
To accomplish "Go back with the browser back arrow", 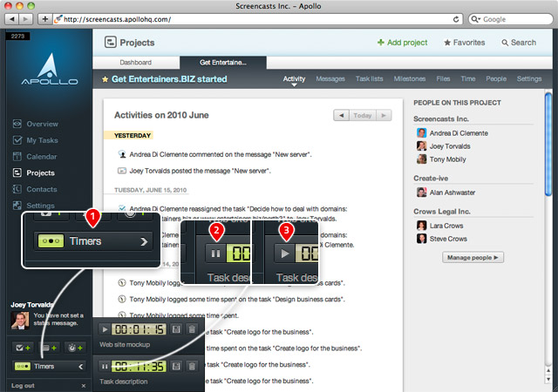I will click(12, 19).
